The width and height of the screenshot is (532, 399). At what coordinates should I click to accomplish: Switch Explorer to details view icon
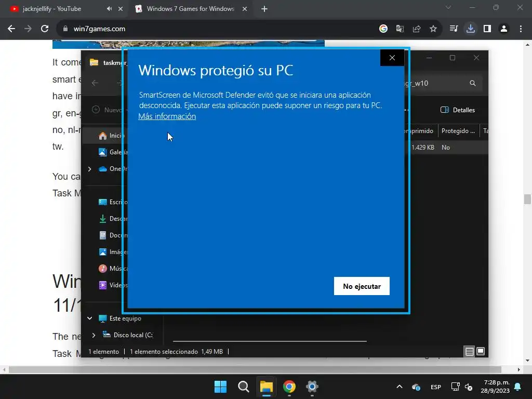(x=469, y=352)
